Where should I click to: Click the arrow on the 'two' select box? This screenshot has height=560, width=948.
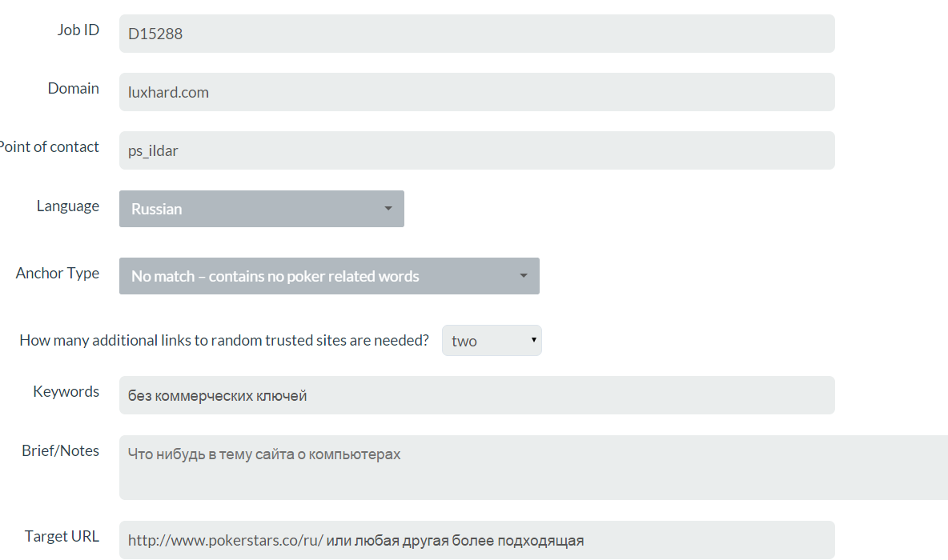pyautogui.click(x=534, y=339)
